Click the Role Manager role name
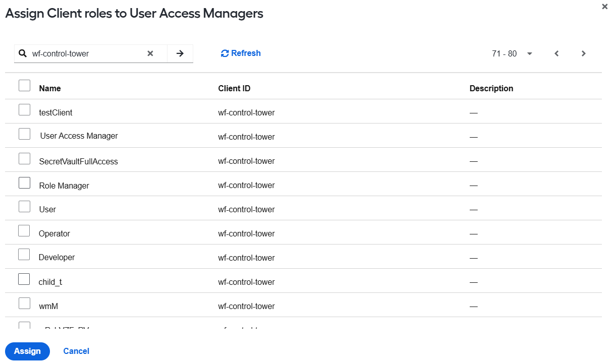The width and height of the screenshot is (614, 364). coord(64,186)
